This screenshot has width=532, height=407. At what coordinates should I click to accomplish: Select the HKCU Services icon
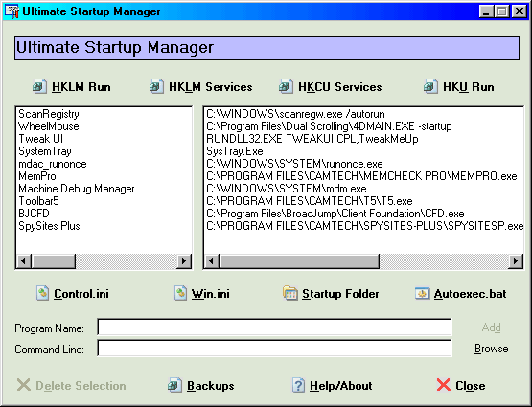click(x=286, y=86)
